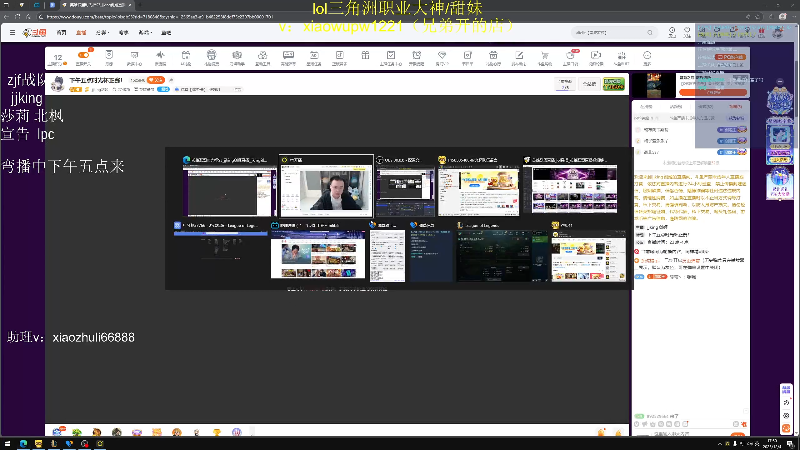Click the chat keyboard toolbar icon
Image resolution: width=800 pixels, height=450 pixels.
(288, 55)
